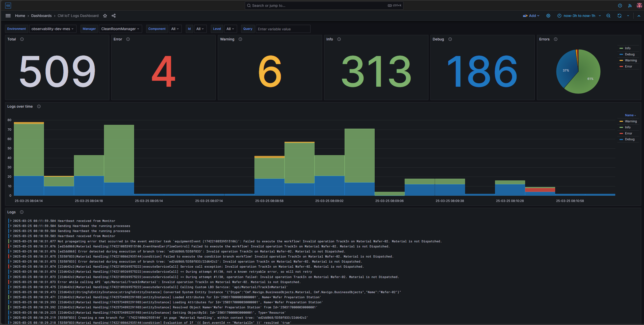The height and width of the screenshot is (325, 644).
Task: Refresh the dashboard with the refresh icon
Action: (x=619, y=15)
